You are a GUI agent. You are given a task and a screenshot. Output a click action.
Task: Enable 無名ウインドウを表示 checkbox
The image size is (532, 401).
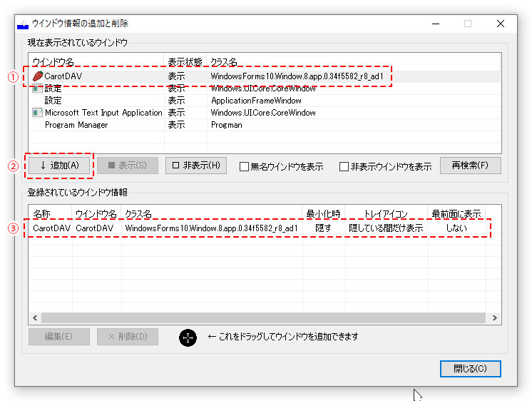coord(244,167)
